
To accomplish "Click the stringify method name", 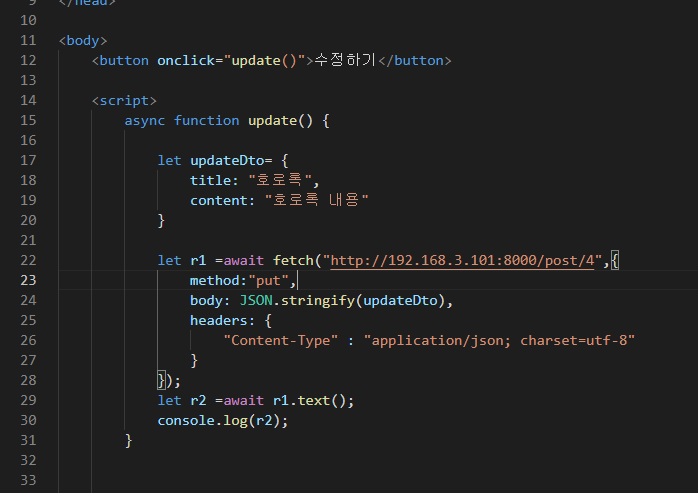I will tap(317, 301).
